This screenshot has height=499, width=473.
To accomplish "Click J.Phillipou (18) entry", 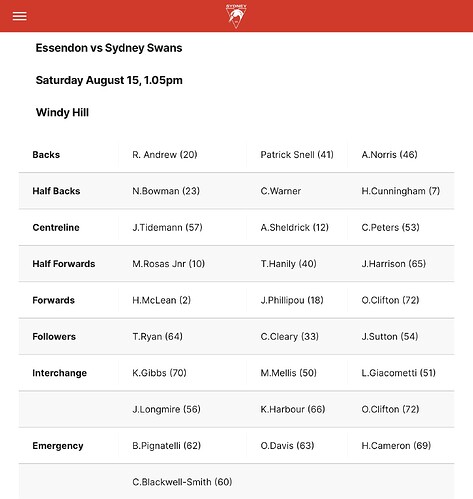I will point(292,300).
